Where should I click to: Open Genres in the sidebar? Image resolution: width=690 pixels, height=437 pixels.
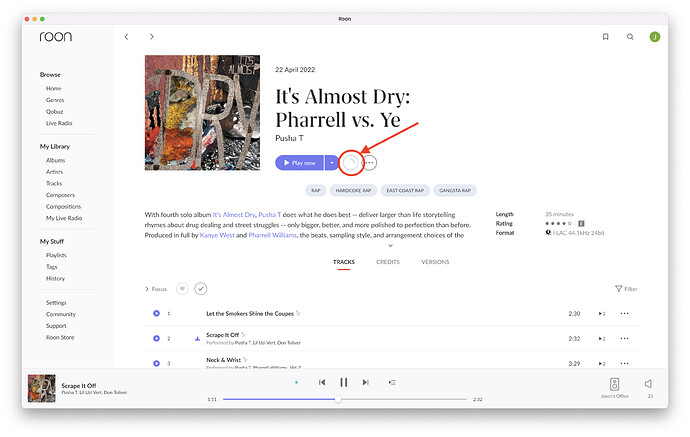55,100
